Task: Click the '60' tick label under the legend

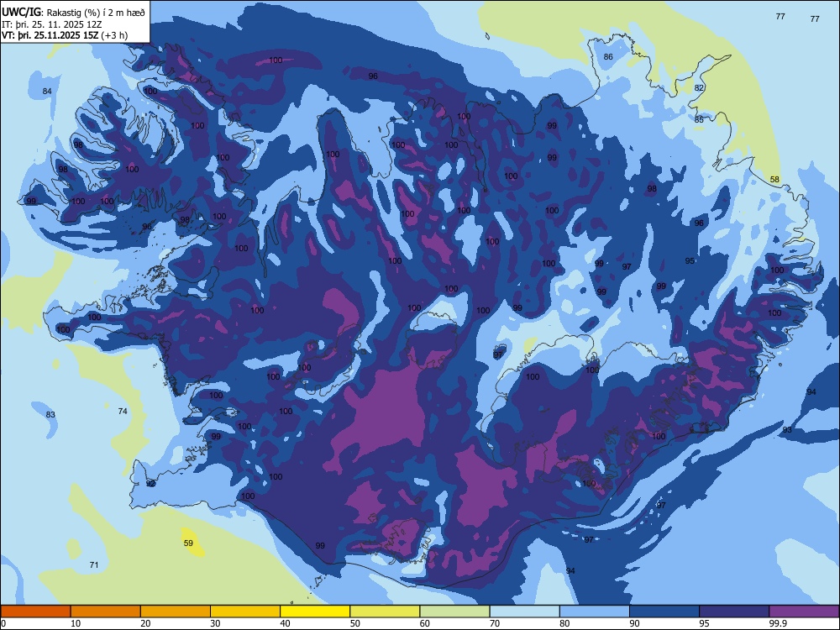Action: click(x=425, y=623)
